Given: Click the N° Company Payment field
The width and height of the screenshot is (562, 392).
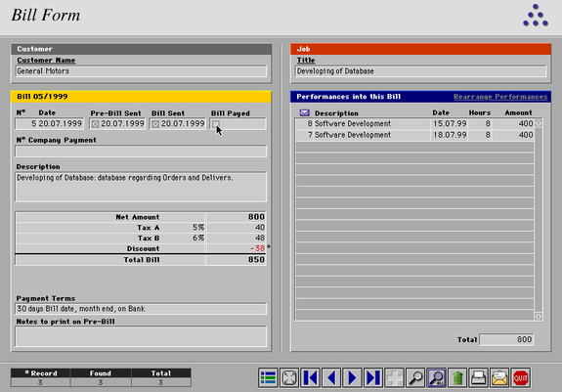Looking at the screenshot, I should coord(141,151).
